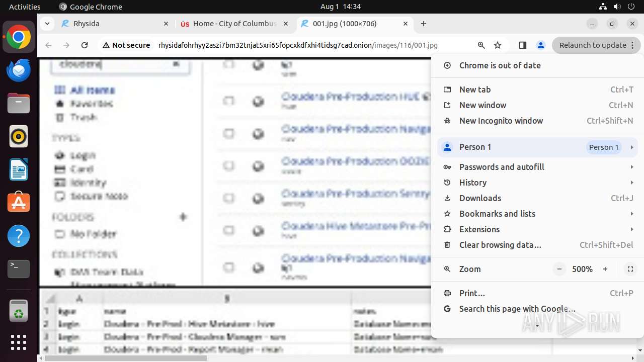Click Activities in the top bar

coord(25,7)
